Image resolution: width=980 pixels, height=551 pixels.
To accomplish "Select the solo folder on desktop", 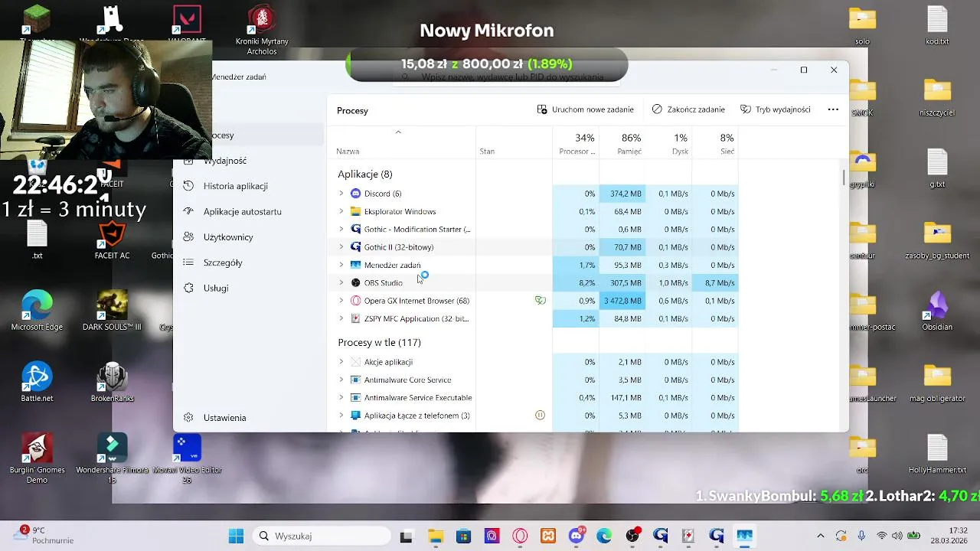I will 862,25.
